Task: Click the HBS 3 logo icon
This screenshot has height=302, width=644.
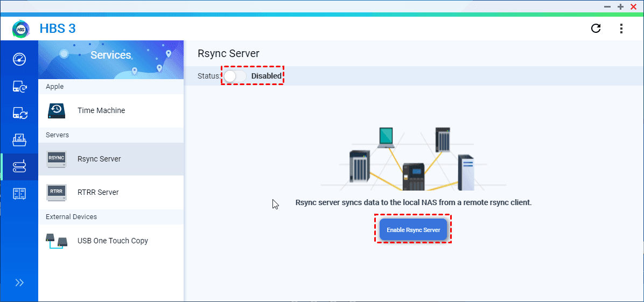Action: (x=20, y=29)
